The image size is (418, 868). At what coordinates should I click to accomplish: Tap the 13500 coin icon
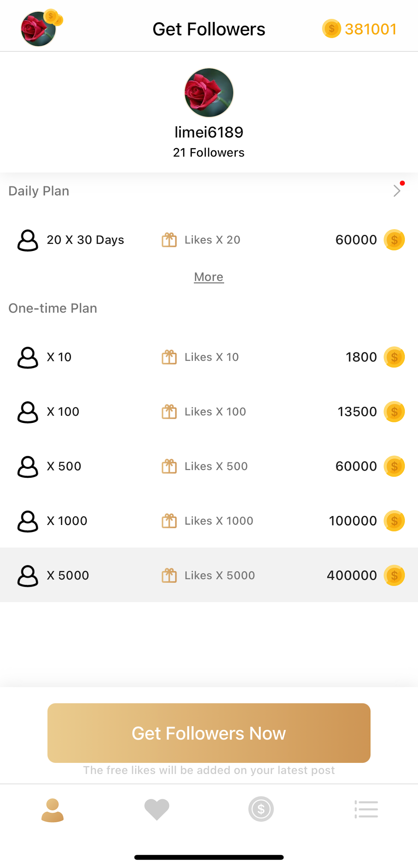click(394, 412)
